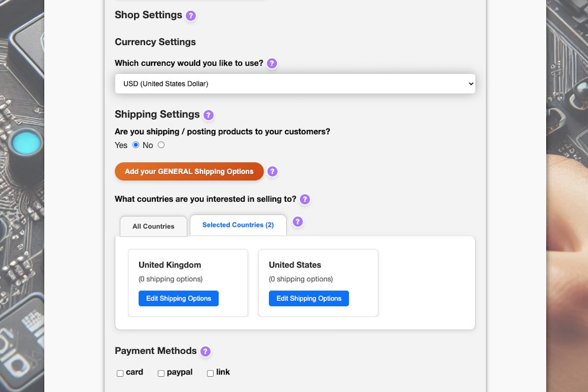
Task: Check the paypal payment option
Action: tap(161, 373)
